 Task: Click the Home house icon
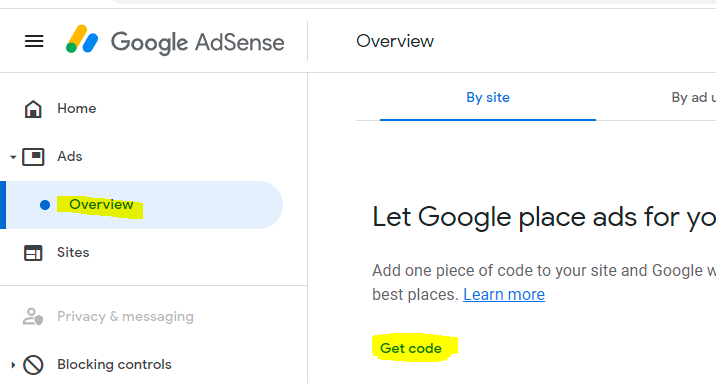[33, 109]
